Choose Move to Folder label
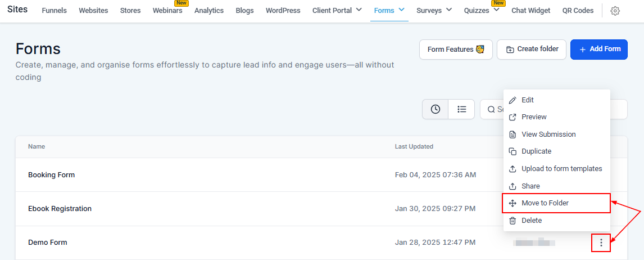The image size is (644, 260). 545,203
